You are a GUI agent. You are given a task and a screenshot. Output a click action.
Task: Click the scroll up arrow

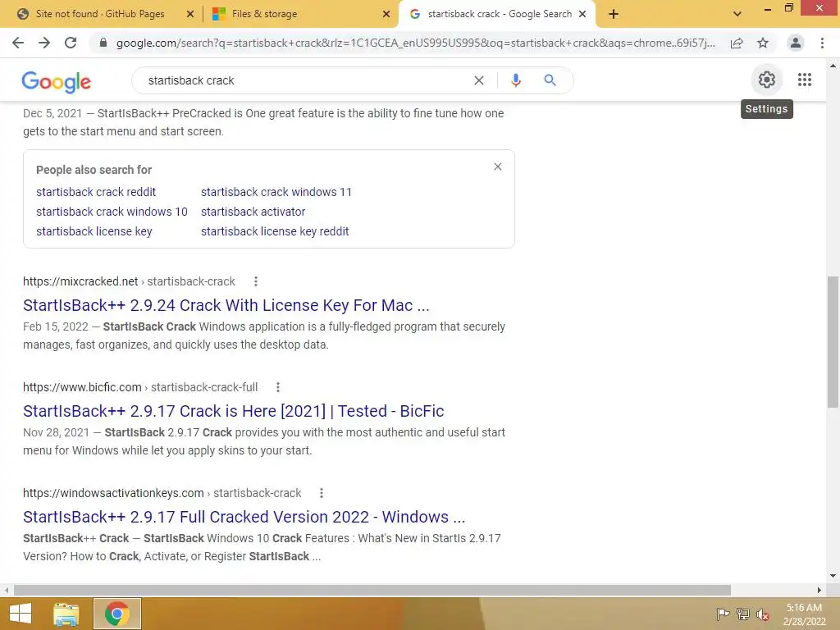(x=833, y=66)
